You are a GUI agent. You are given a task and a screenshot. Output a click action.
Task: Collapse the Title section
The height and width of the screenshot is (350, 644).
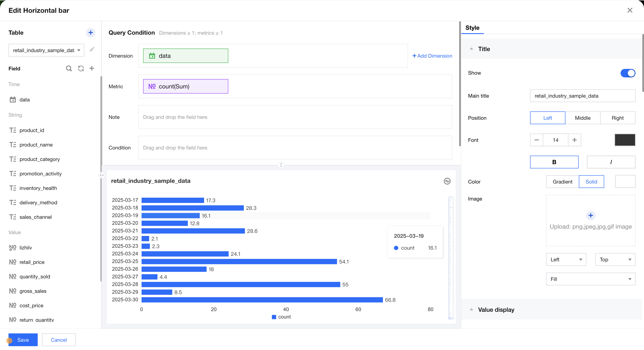(471, 49)
